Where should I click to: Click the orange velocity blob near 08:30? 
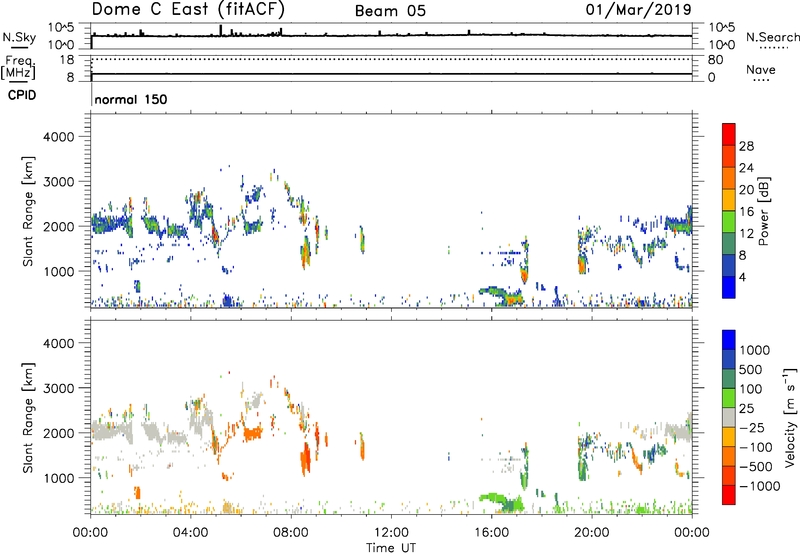pos(305,459)
